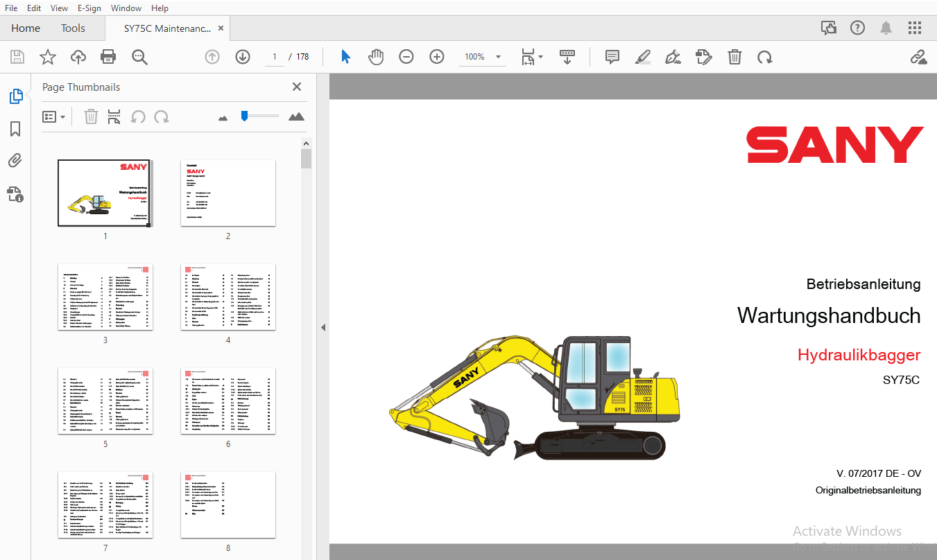This screenshot has width=937, height=560.
Task: Switch to the Tools tab
Action: [73, 28]
